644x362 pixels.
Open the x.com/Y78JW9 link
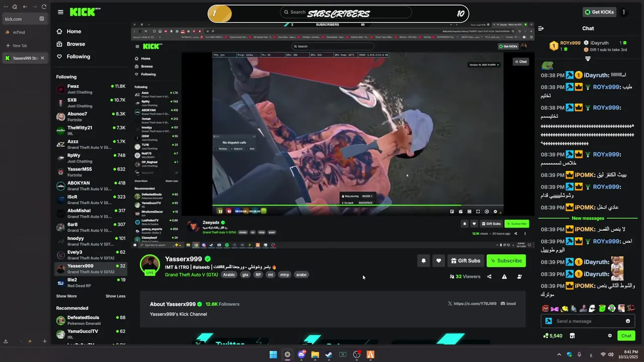(x=472, y=304)
